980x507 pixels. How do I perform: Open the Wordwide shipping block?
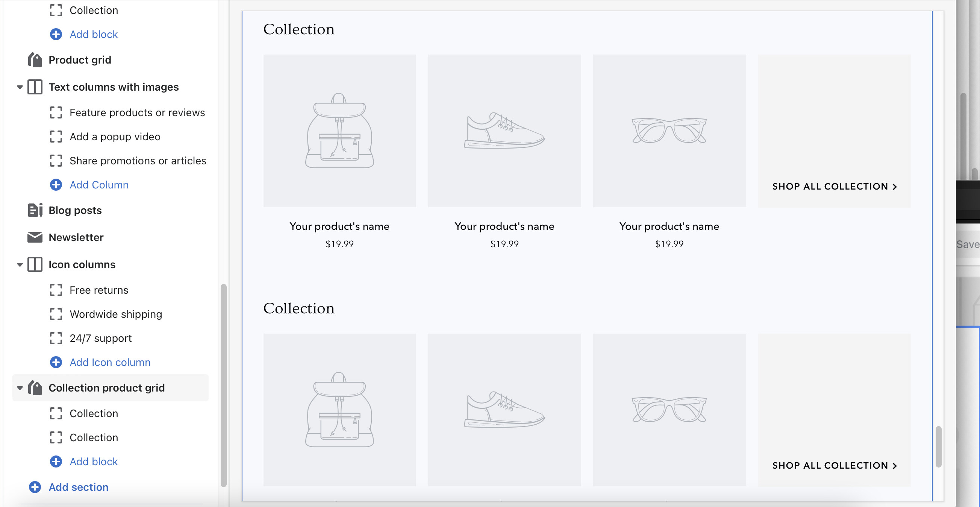(x=116, y=314)
